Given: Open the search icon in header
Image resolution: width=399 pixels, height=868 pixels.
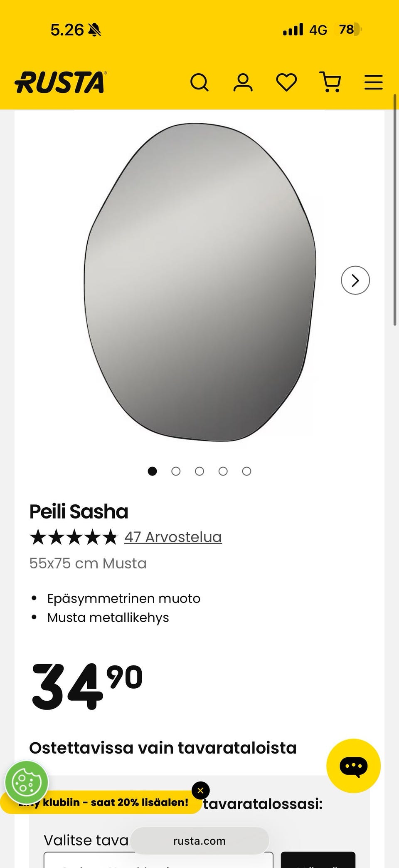Looking at the screenshot, I should [x=199, y=82].
